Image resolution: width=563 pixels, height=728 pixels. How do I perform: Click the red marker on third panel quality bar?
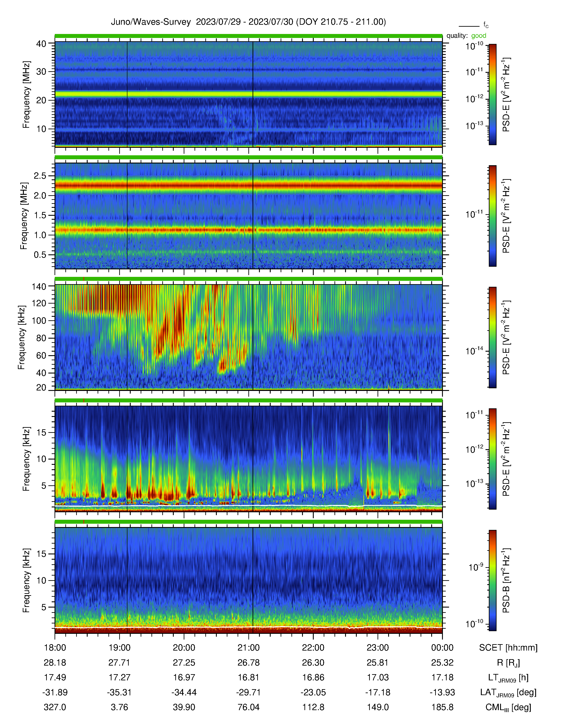(83, 279)
